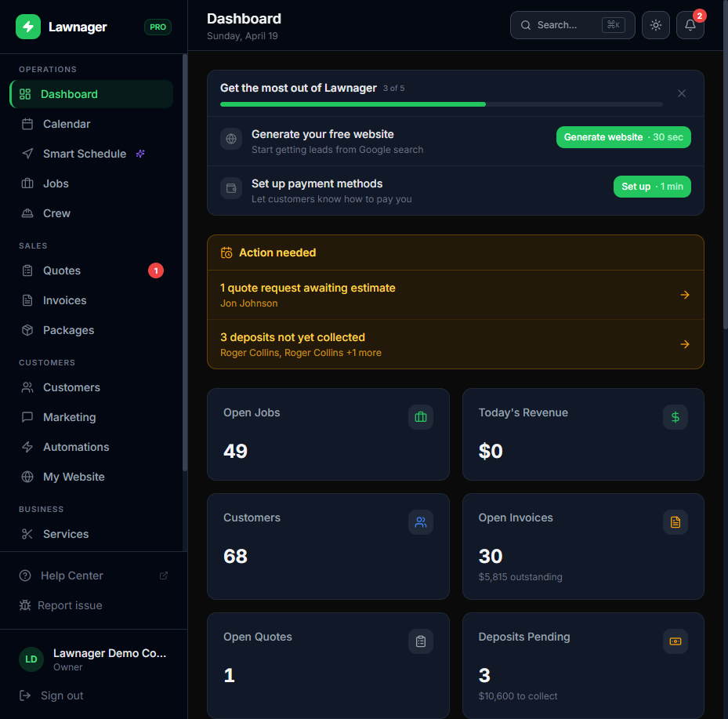
Task: Click the Generate website button
Action: pos(623,137)
